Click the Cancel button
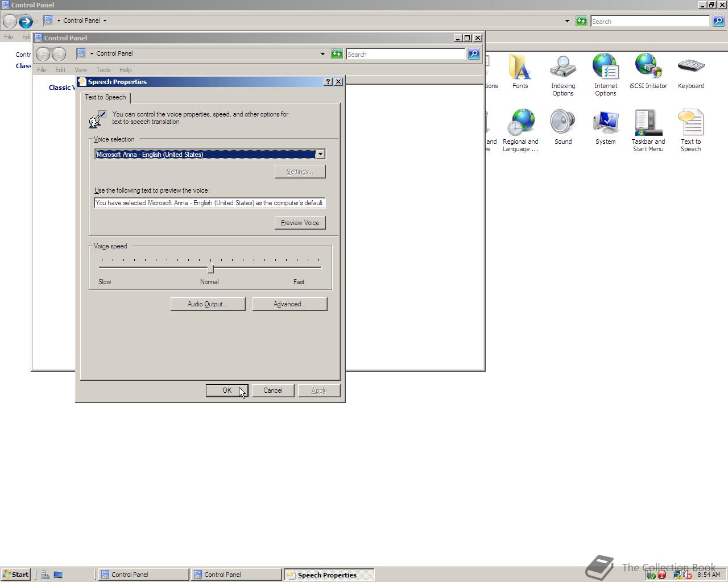Screen dimensions: 728x582 [x=273, y=390]
